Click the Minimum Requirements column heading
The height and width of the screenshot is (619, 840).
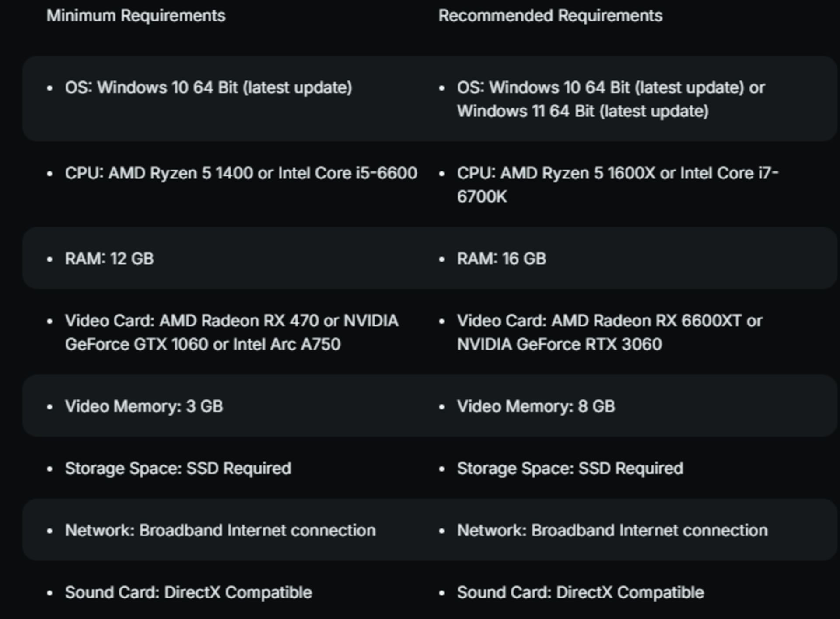click(136, 16)
